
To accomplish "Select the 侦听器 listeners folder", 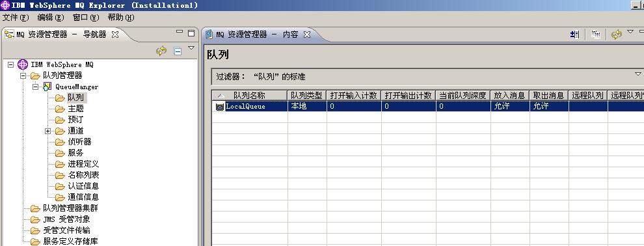I will click(79, 142).
